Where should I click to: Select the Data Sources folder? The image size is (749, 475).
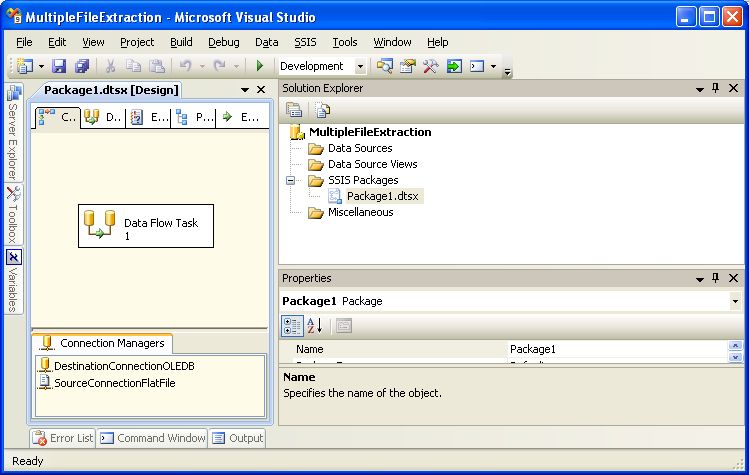click(x=360, y=148)
